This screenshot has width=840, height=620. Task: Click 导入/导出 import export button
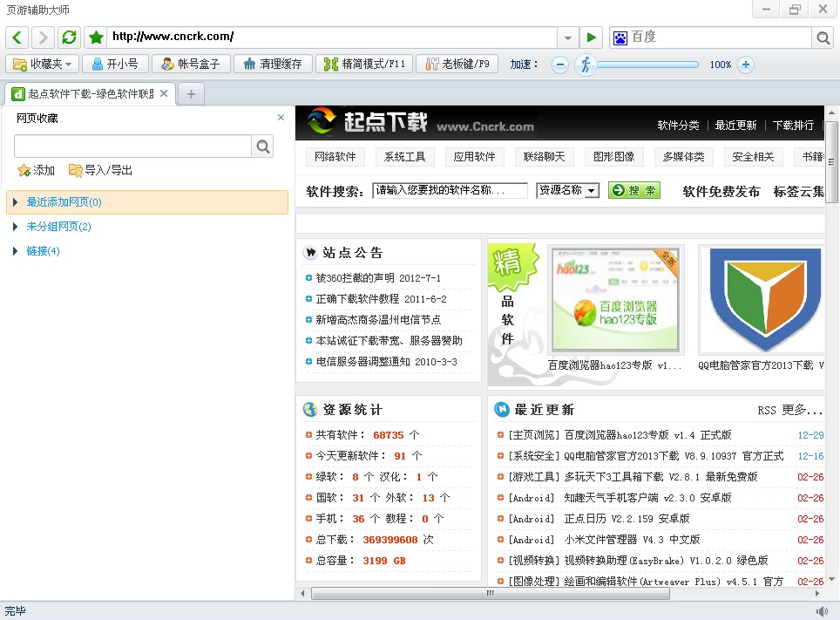[100, 171]
